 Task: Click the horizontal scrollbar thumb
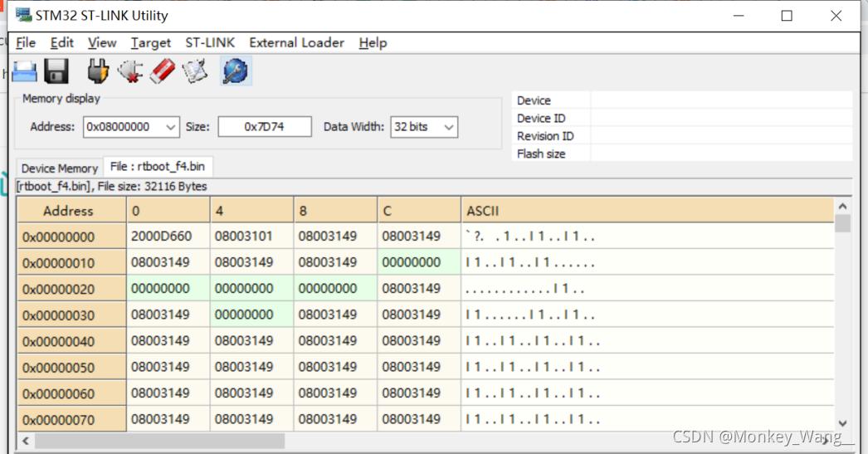160,441
